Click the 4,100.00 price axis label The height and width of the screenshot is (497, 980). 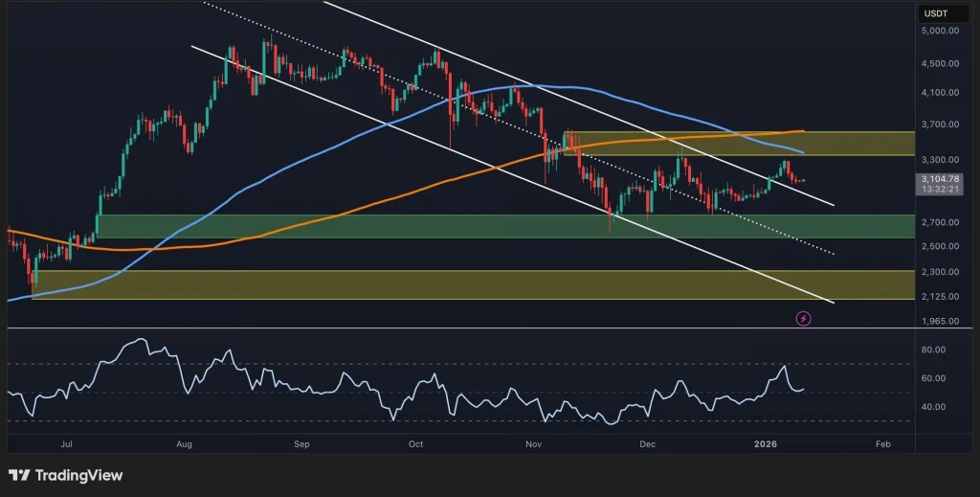point(940,93)
